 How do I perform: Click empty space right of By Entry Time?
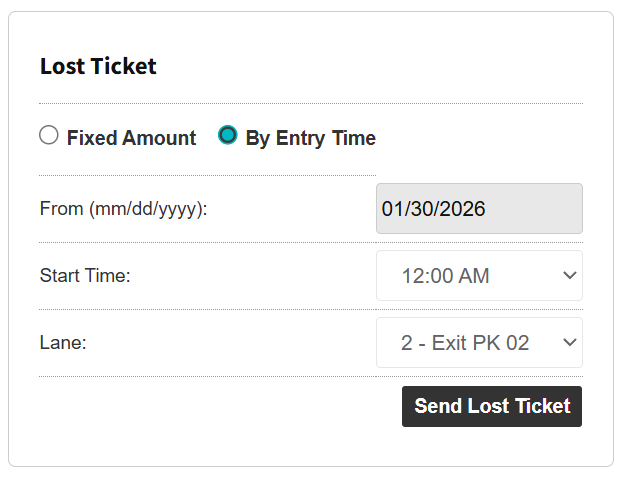point(480,138)
